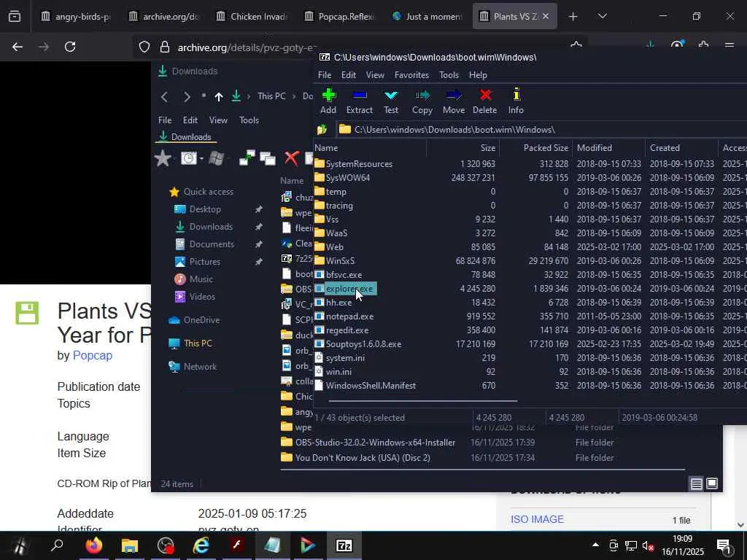Click the 7-Zip Move toolbar icon
Screen dimensions: 747x560
click(x=454, y=96)
